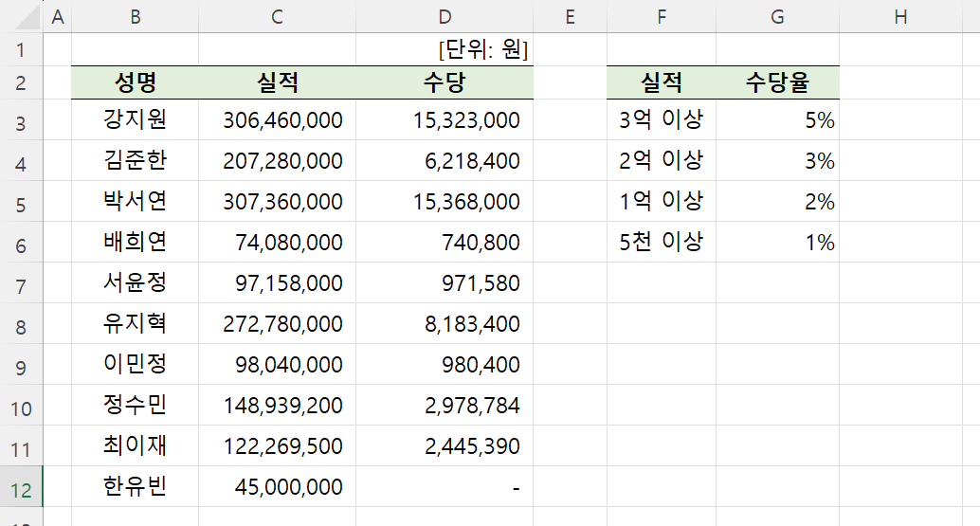This screenshot has width=980, height=526.
Task: Select row 1 header
Action: [x=21, y=49]
